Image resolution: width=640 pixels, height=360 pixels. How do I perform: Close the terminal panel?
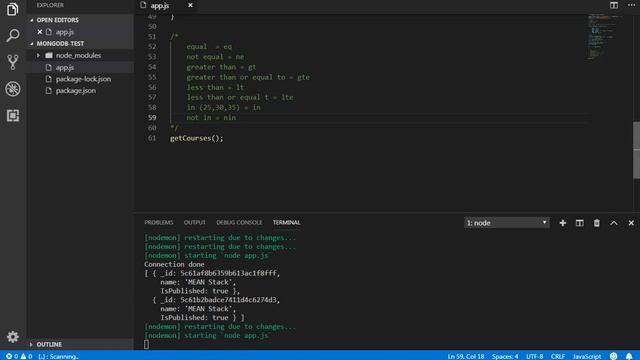pyautogui.click(x=631, y=223)
